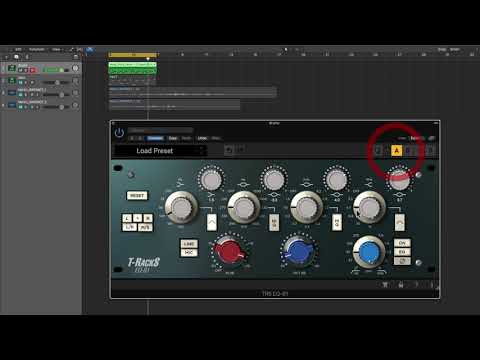Click the pan knob on the first track

(x=76, y=69)
